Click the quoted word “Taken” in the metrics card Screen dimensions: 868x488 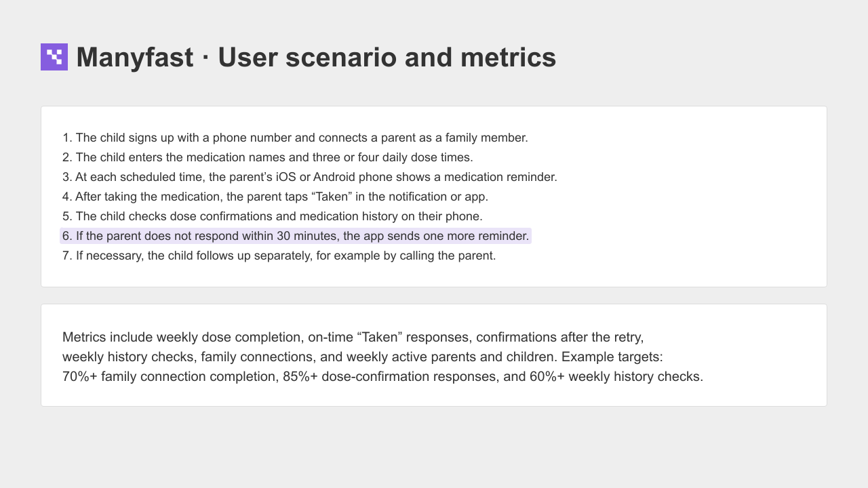click(x=379, y=337)
